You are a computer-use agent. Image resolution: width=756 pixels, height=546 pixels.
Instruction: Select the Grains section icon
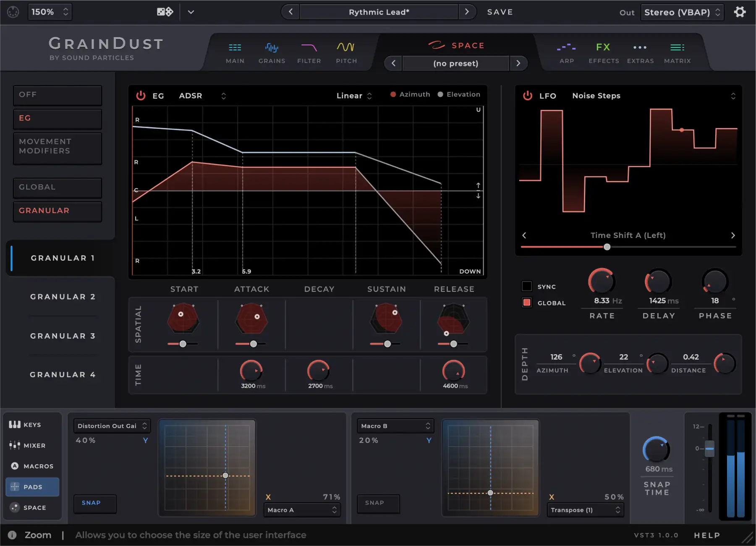272,52
